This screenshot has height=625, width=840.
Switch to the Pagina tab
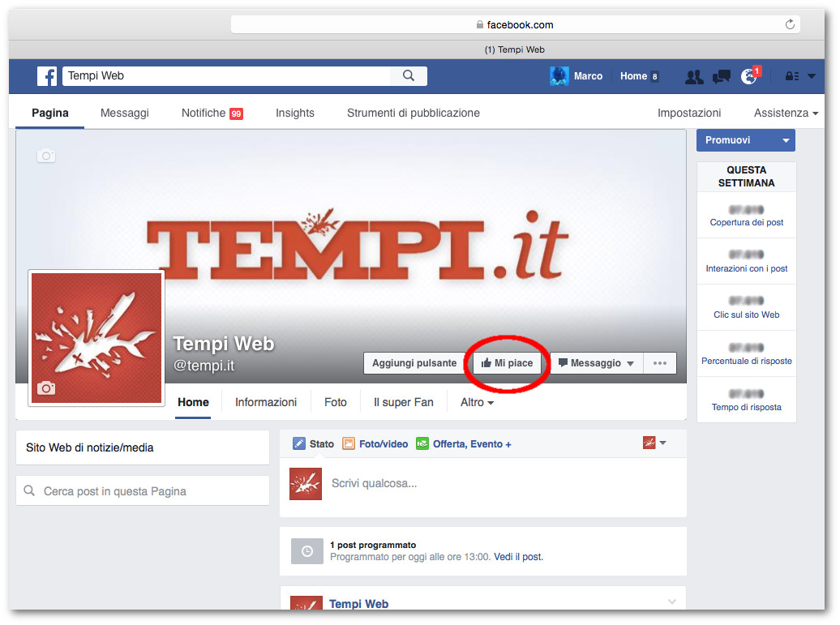point(49,113)
